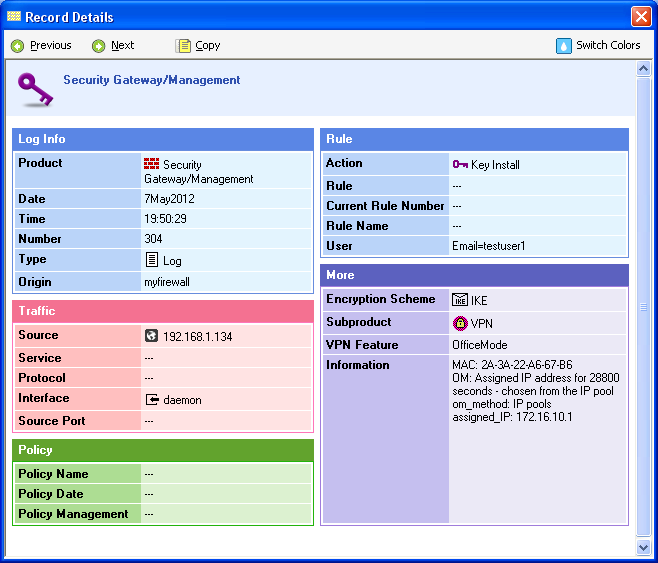Viewport: 658px width, 563px height.
Task: Click the purple key header icon
Action: tap(36, 89)
